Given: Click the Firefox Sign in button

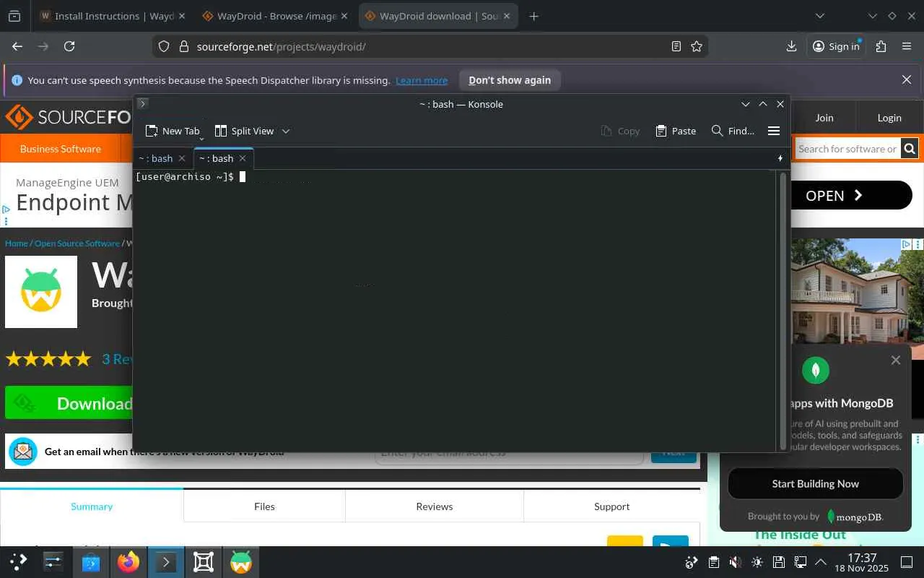Looking at the screenshot, I should tap(836, 46).
